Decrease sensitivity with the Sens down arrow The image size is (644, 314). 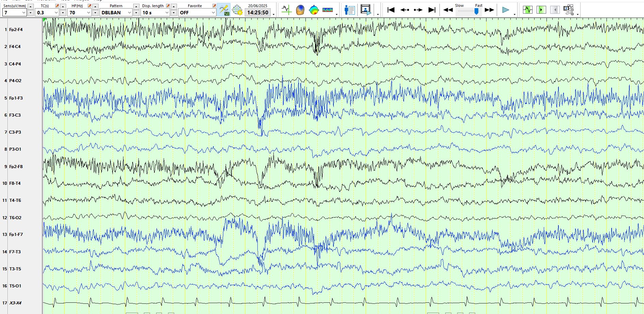pyautogui.click(x=30, y=13)
